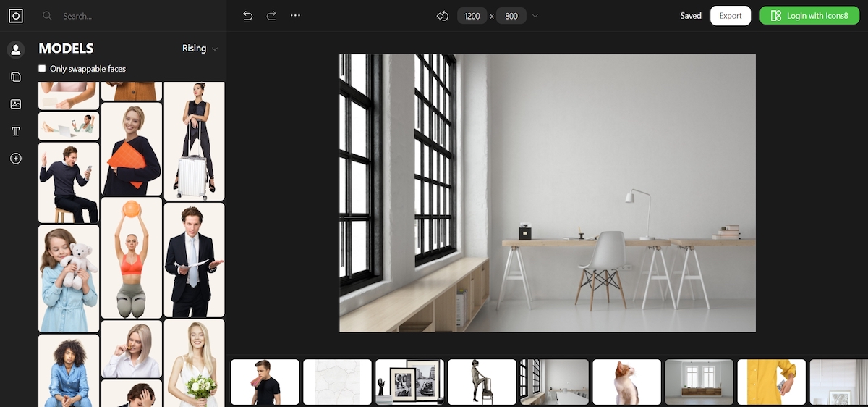The width and height of the screenshot is (868, 407).
Task: Click the Export button
Action: coord(731,15)
